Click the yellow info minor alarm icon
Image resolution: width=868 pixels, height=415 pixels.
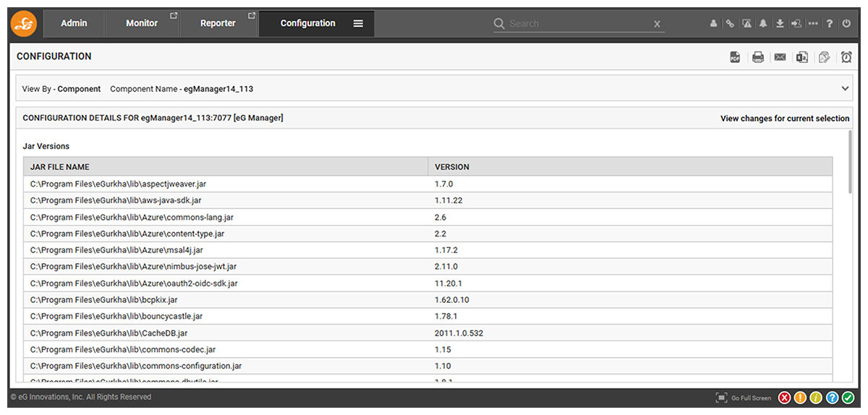(x=816, y=398)
